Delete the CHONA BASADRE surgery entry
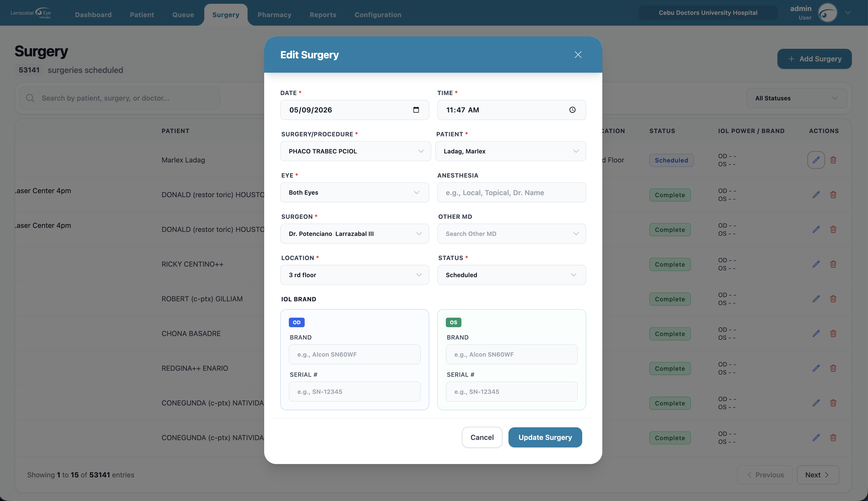This screenshot has width=868, height=501. click(x=833, y=333)
